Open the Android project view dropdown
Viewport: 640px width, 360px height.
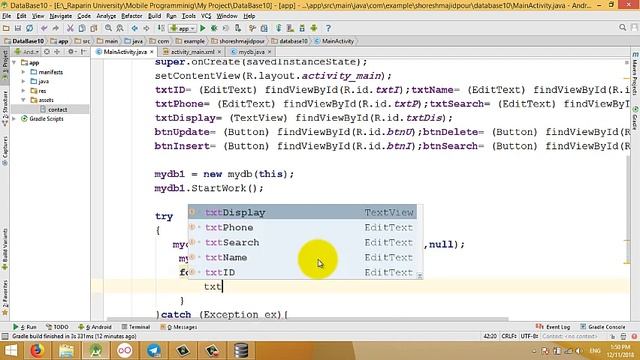tap(27, 52)
